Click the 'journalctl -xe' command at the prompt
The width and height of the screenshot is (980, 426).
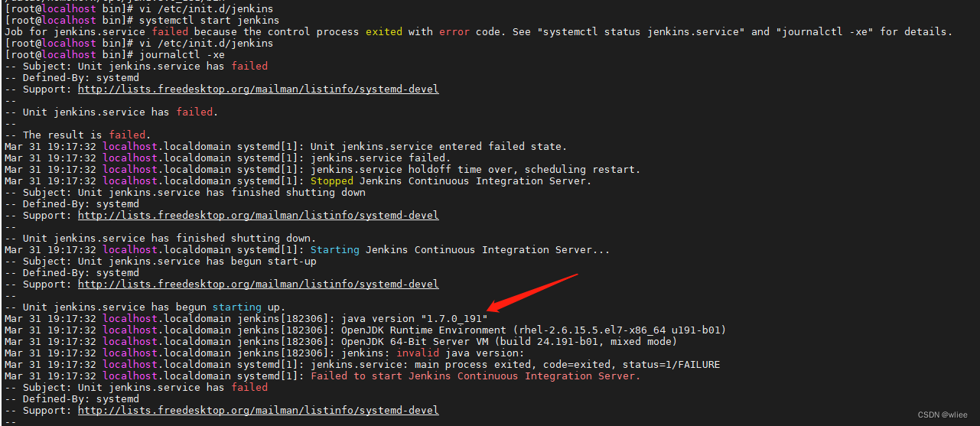[x=182, y=54]
